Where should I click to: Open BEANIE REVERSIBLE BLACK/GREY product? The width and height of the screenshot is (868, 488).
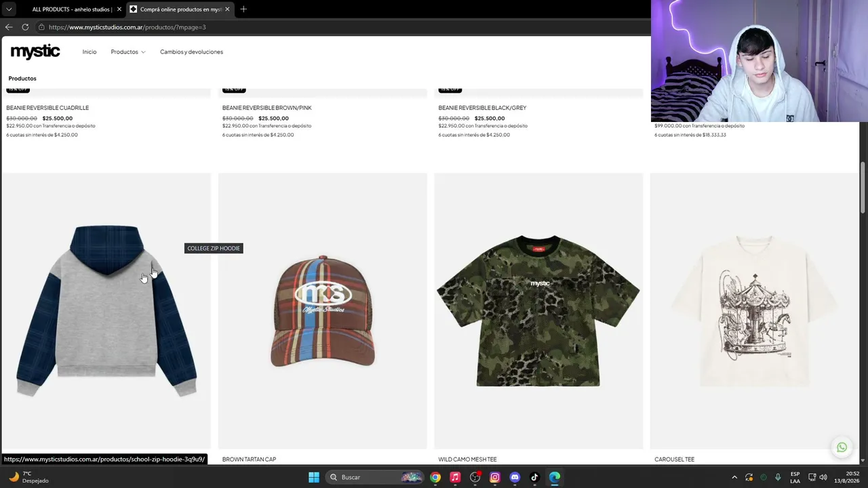482,108
